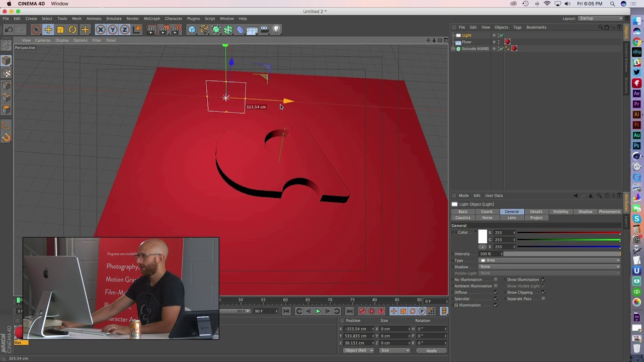Select the Light object in Object Manager
The image size is (644, 362).
(466, 35)
